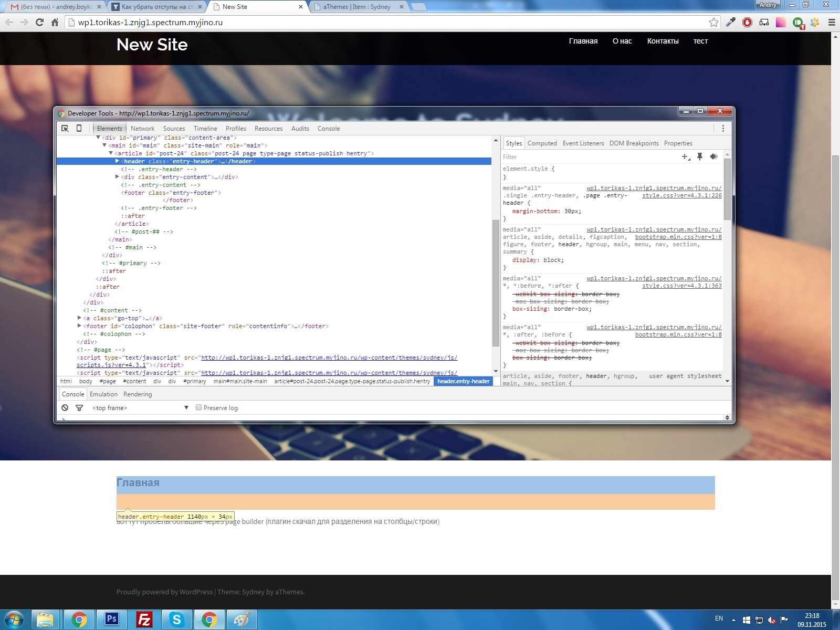
Task: Expand the footer colophon node
Action: (79, 326)
